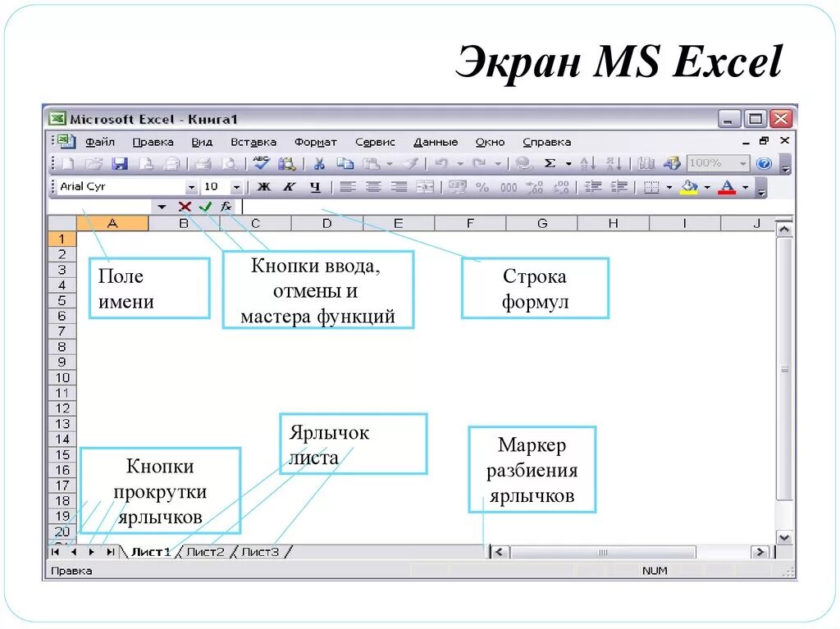The height and width of the screenshot is (629, 840).
Task: Switch to the Лист3 sheet tab
Action: [260, 552]
